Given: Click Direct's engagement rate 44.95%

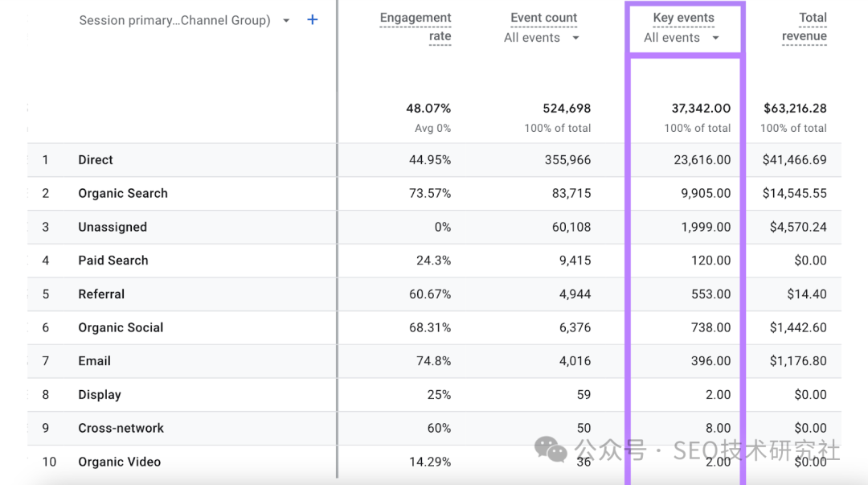Looking at the screenshot, I should (430, 160).
